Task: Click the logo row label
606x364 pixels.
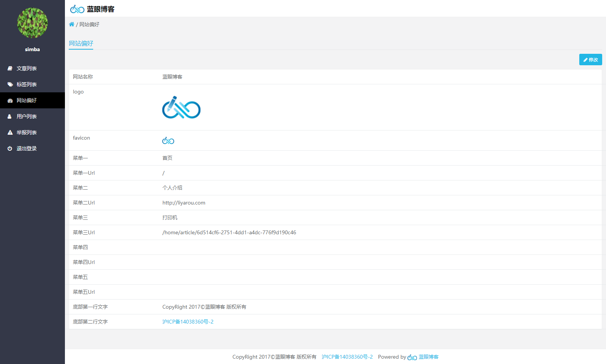Action: [x=78, y=92]
